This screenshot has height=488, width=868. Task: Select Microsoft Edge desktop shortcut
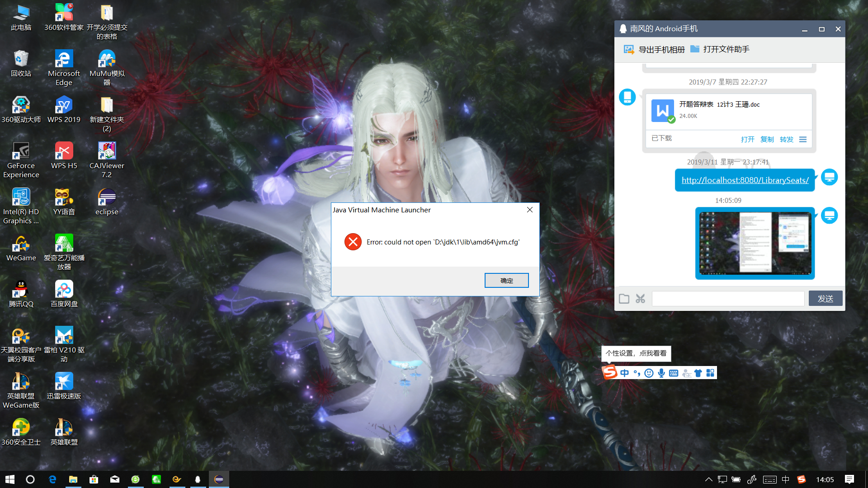[64, 68]
